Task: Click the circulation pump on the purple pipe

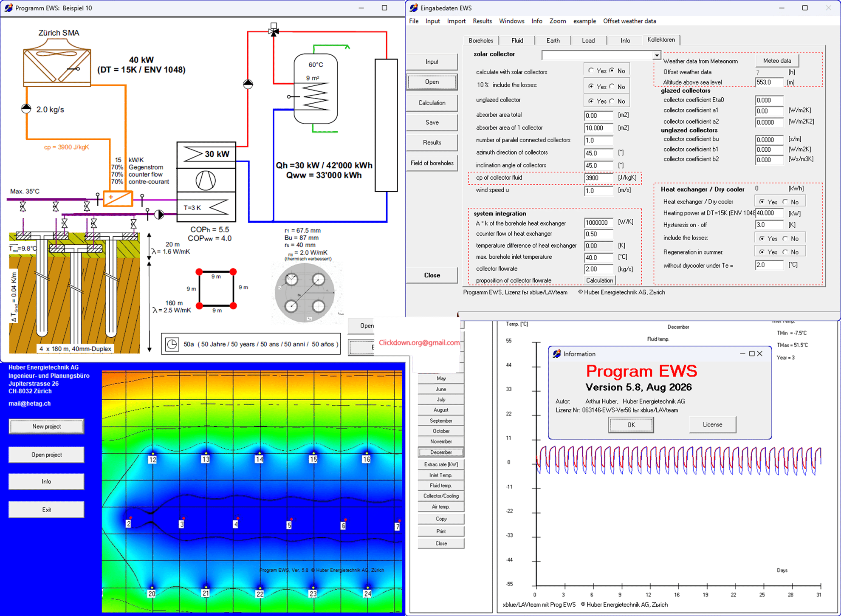Action: click(159, 215)
